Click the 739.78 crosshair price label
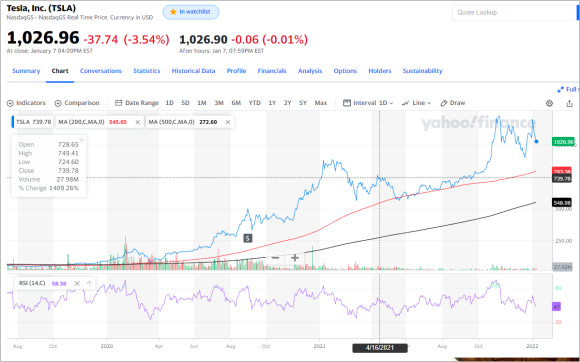 coord(562,179)
